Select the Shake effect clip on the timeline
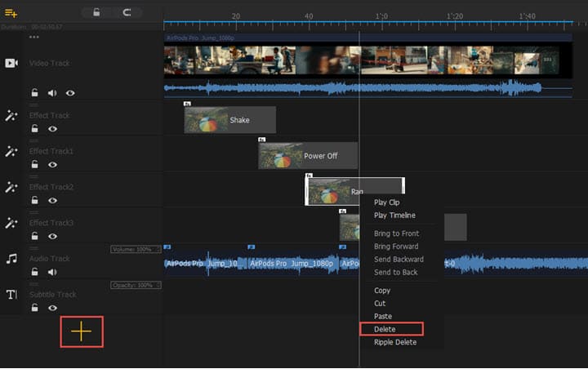This screenshot has height=369, width=588. click(x=230, y=120)
